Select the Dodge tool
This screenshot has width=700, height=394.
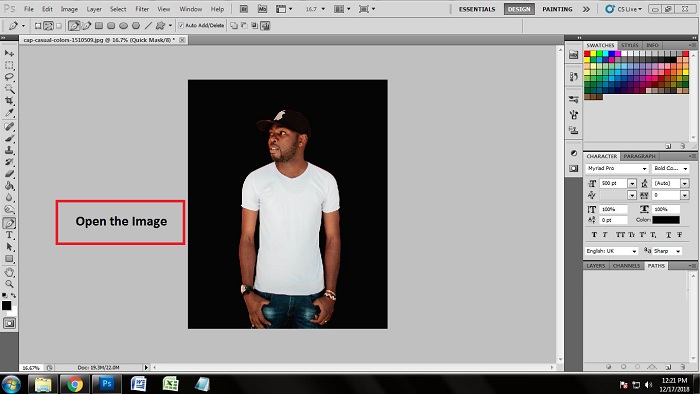coord(9,209)
